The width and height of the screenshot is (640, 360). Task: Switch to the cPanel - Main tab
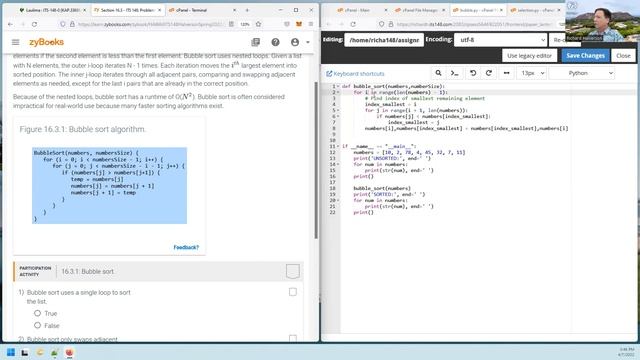pos(359,10)
